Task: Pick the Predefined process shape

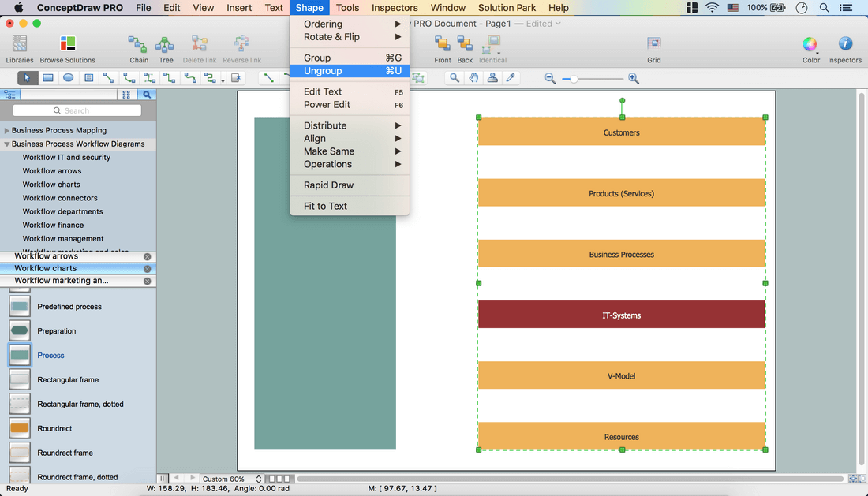Action: (20, 306)
